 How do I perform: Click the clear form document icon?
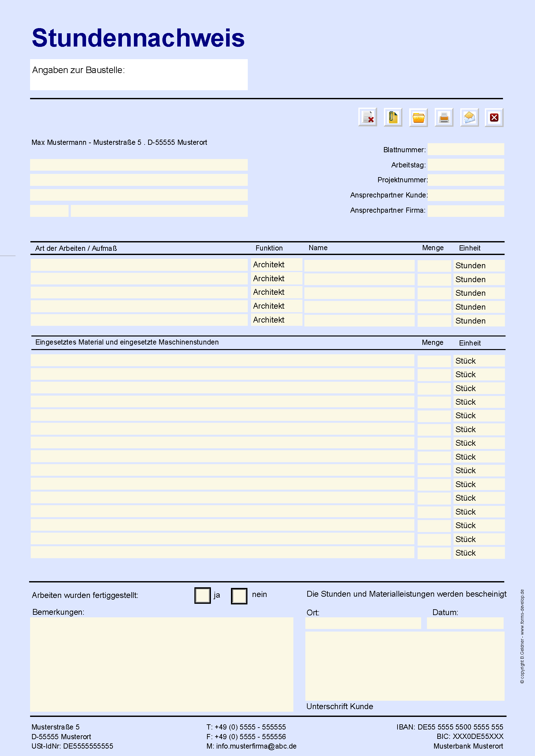(x=367, y=117)
